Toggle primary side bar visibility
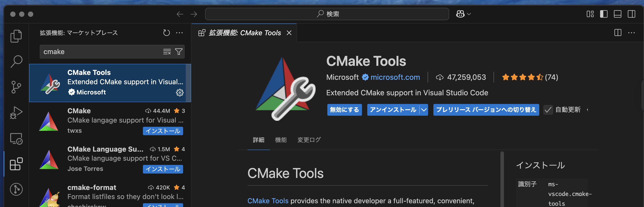 [x=604, y=14]
